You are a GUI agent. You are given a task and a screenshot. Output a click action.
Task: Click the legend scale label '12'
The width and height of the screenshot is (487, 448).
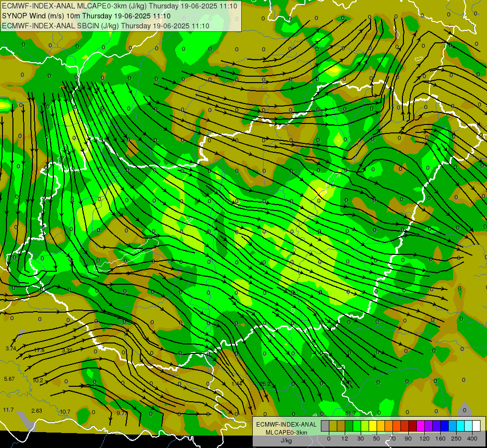point(345,439)
